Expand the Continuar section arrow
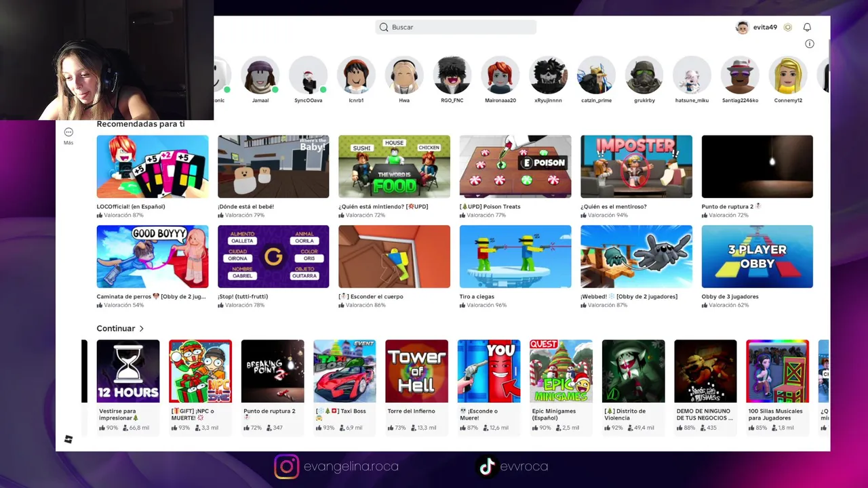 point(141,329)
